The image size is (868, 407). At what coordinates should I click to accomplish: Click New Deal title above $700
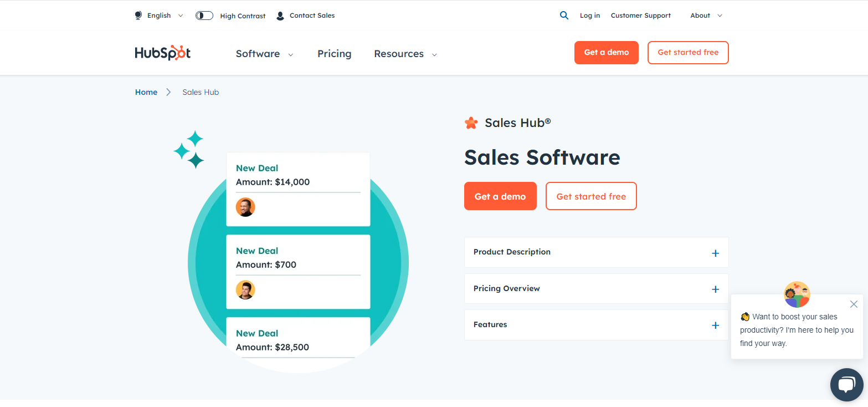(257, 251)
